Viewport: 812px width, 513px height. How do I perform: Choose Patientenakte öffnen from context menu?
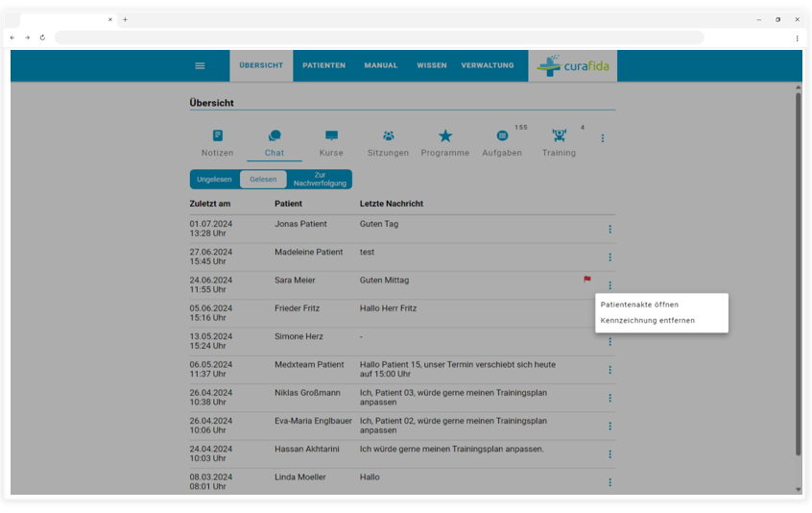click(662, 305)
